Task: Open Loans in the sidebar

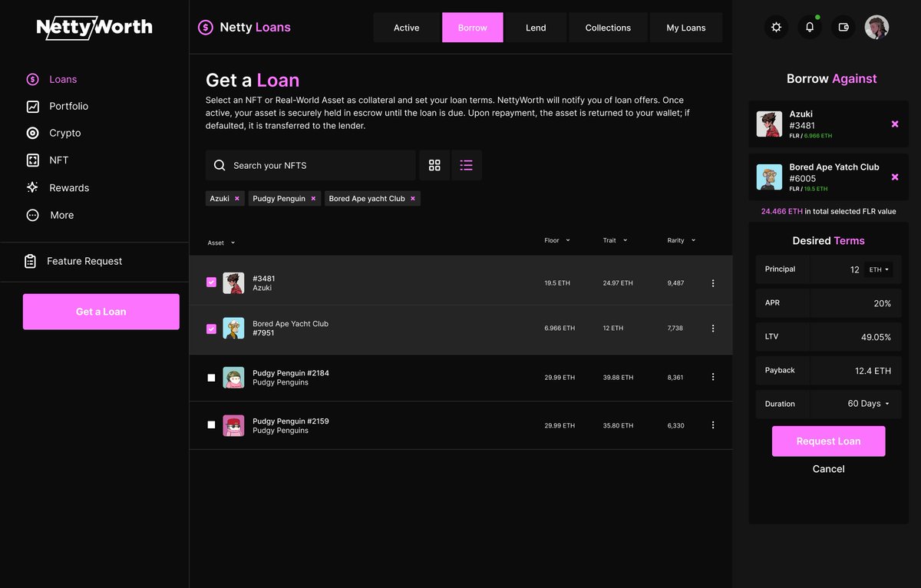Action: tap(51, 79)
